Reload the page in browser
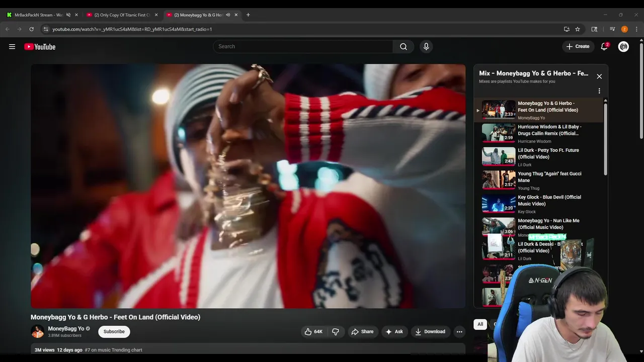The height and width of the screenshot is (362, 644). (x=31, y=29)
